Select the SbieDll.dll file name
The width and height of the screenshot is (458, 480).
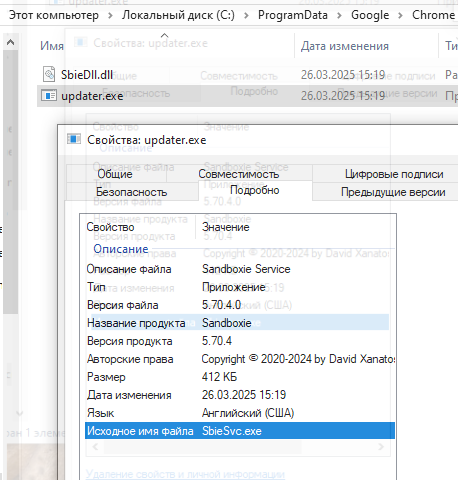tap(87, 75)
